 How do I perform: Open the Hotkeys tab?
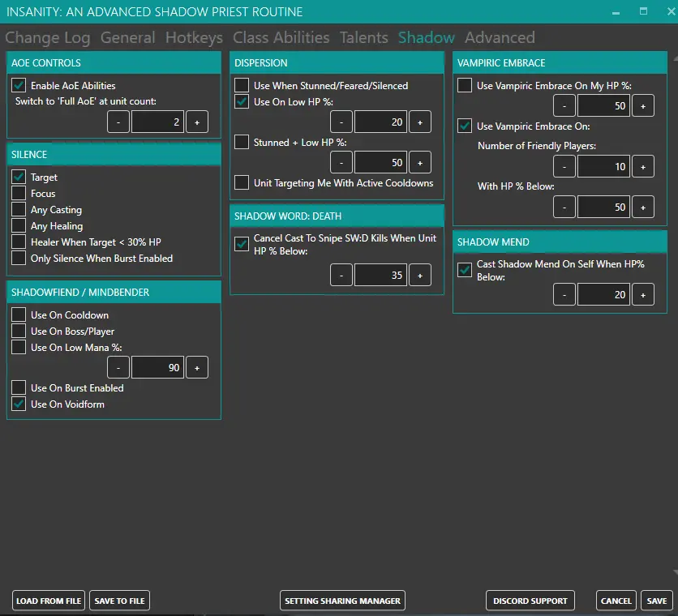point(194,37)
